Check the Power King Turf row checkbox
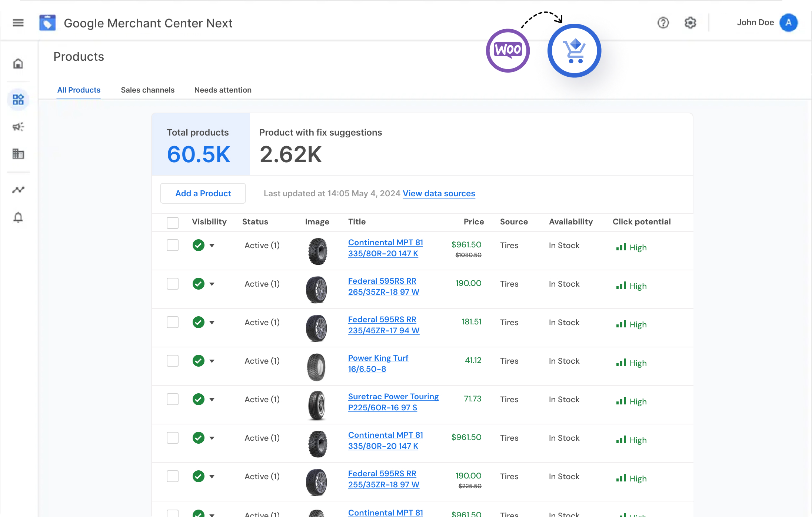The image size is (812, 517). click(x=173, y=361)
